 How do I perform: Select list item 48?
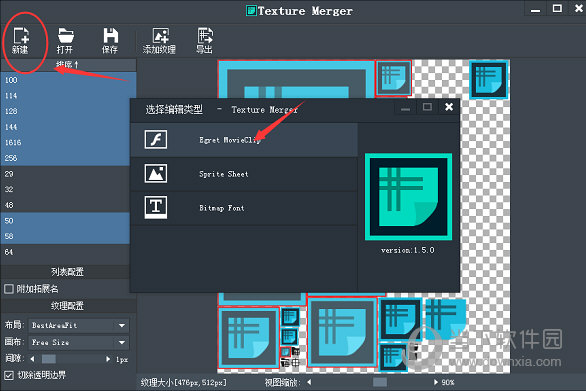click(65, 205)
